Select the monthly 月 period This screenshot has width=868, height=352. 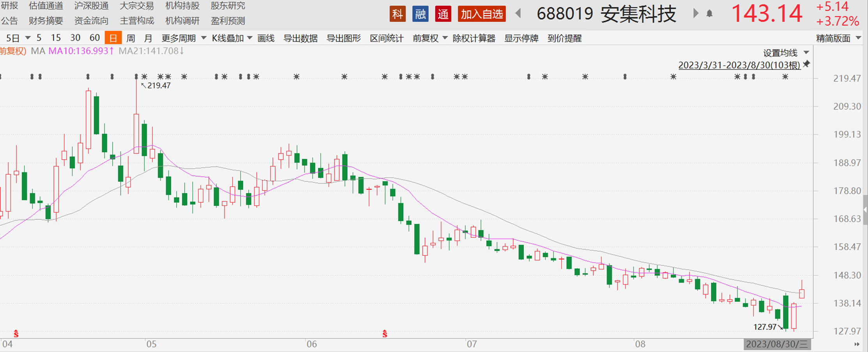click(148, 38)
